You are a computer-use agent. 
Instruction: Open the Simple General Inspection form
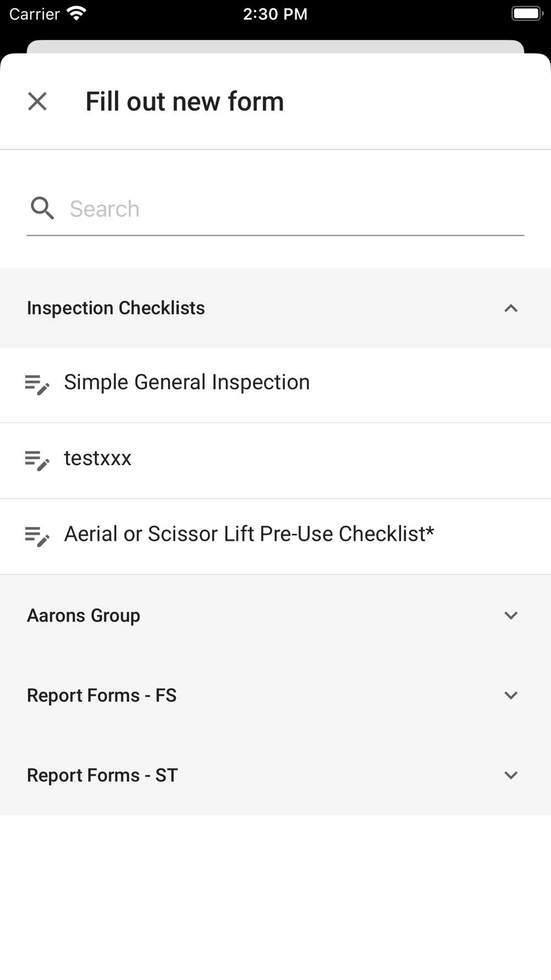tap(187, 383)
